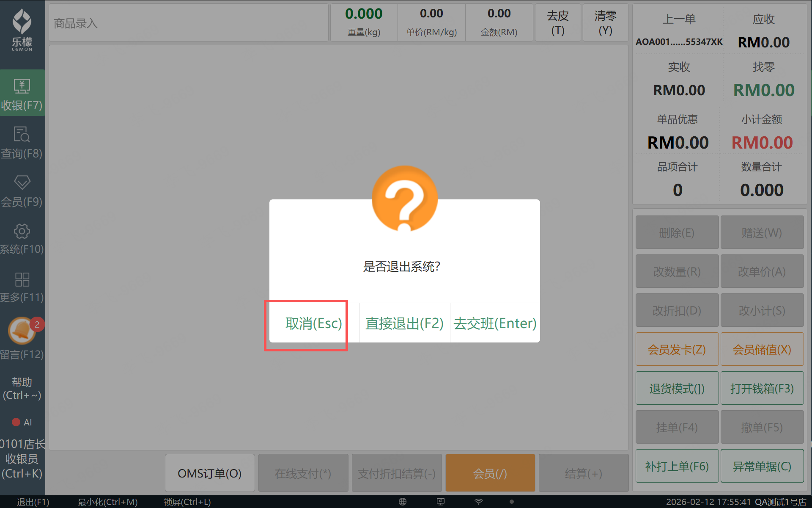Click the monitor icon in the status bar
The image size is (812, 508).
tap(440, 502)
